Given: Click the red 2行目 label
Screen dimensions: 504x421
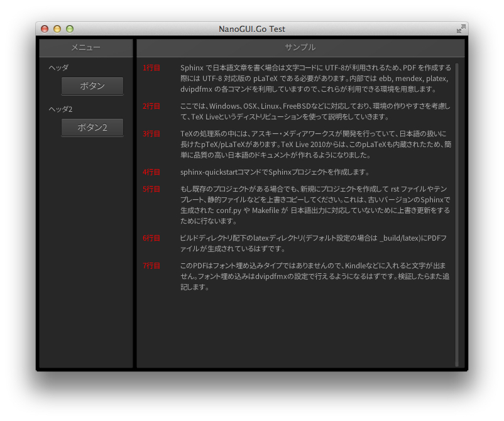Looking at the screenshot, I should 151,106.
